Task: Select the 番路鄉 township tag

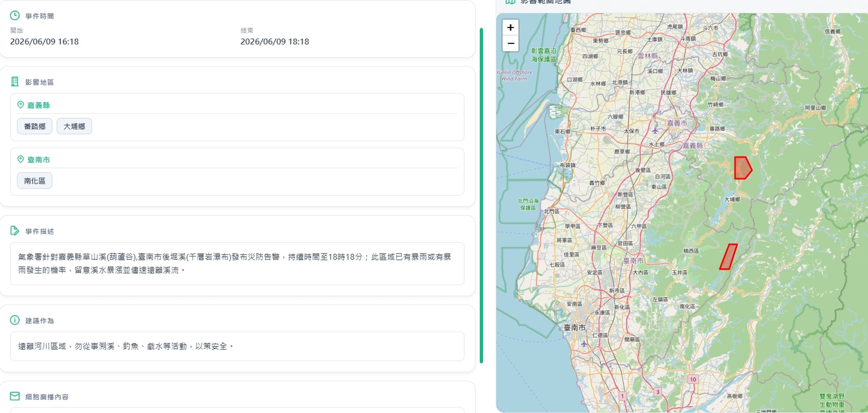Action: 35,126
